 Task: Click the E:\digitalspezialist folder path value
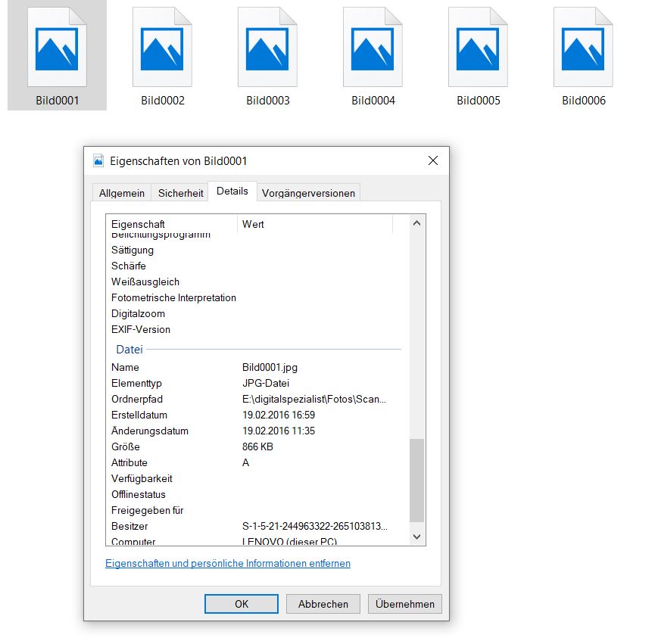[x=314, y=399]
